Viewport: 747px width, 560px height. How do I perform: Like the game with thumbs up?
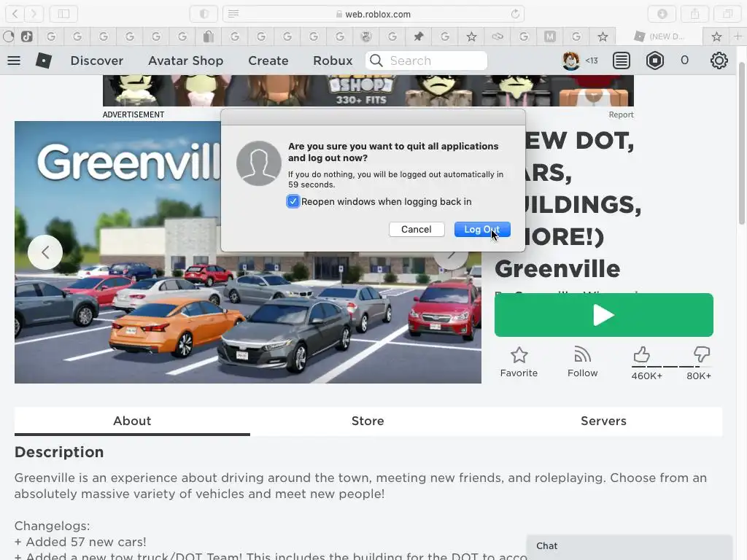coord(642,354)
